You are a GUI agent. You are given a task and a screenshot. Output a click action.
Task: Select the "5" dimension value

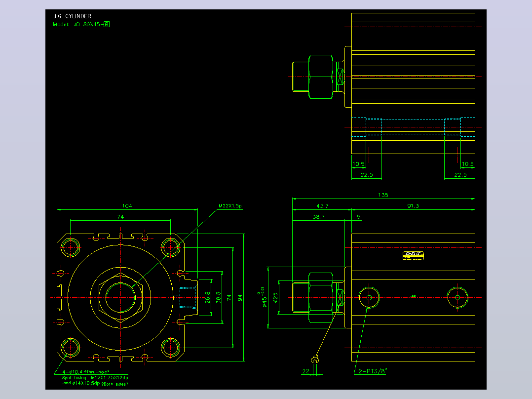coord(359,217)
